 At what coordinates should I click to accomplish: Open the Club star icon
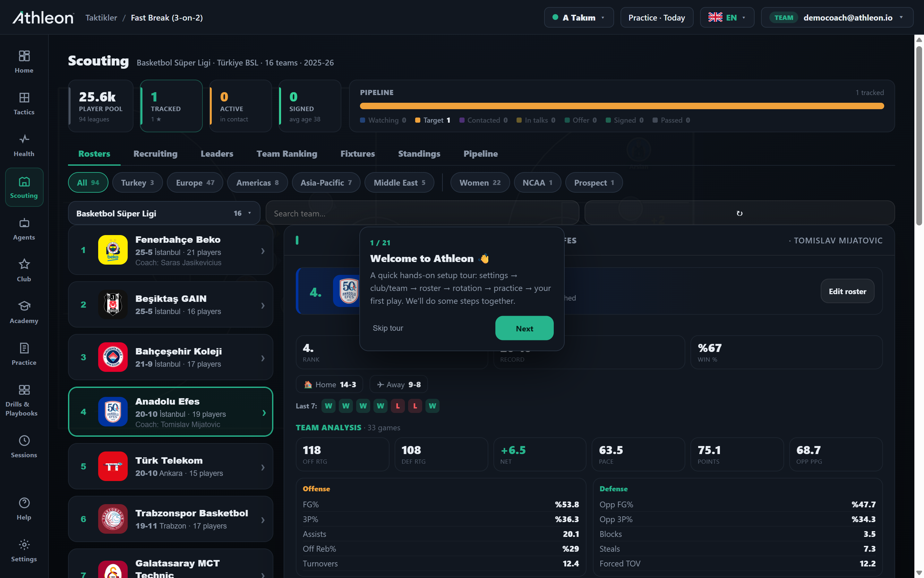pos(24,264)
